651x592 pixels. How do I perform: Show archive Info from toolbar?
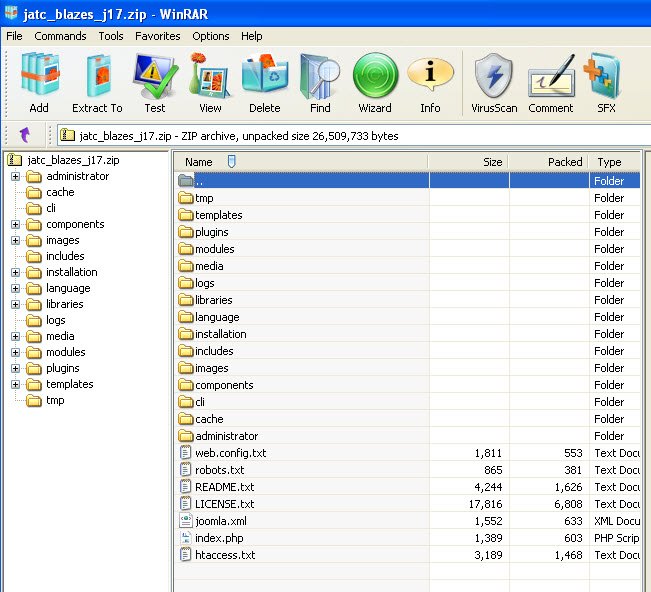[x=430, y=83]
